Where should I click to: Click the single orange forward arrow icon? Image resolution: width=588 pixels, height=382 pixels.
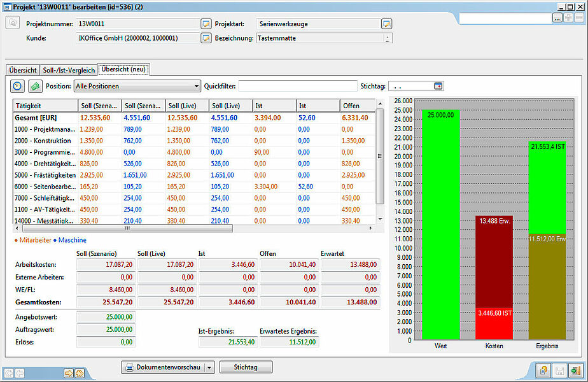[x=69, y=373]
